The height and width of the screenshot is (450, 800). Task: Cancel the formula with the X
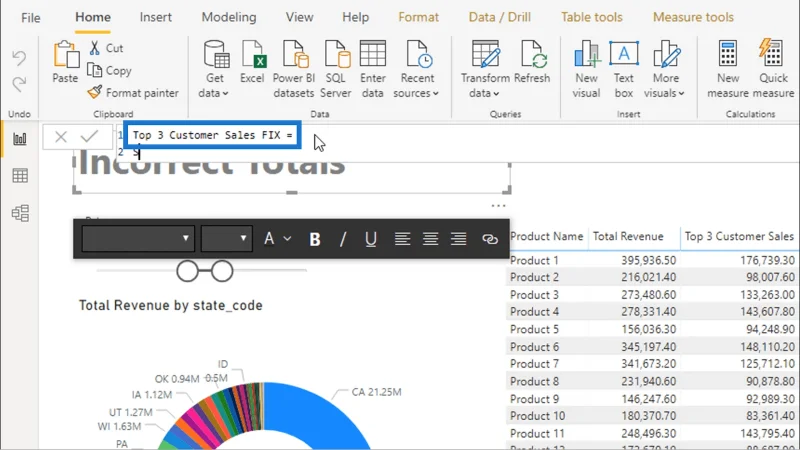point(61,137)
